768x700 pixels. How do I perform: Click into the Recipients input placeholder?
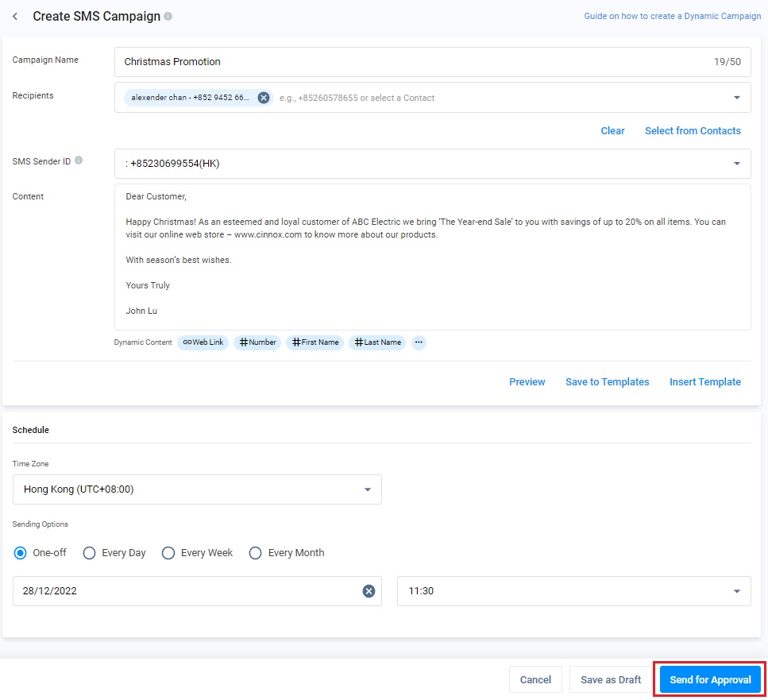(x=357, y=98)
